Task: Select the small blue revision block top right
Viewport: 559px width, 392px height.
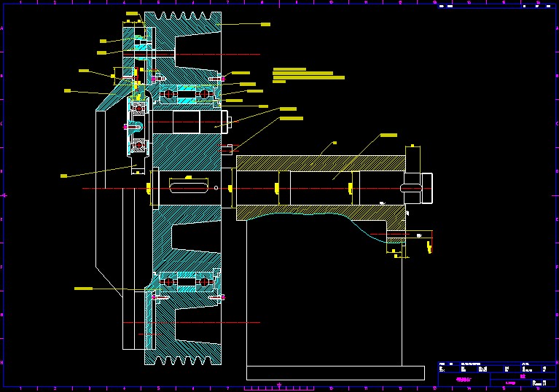Action: 497,6
